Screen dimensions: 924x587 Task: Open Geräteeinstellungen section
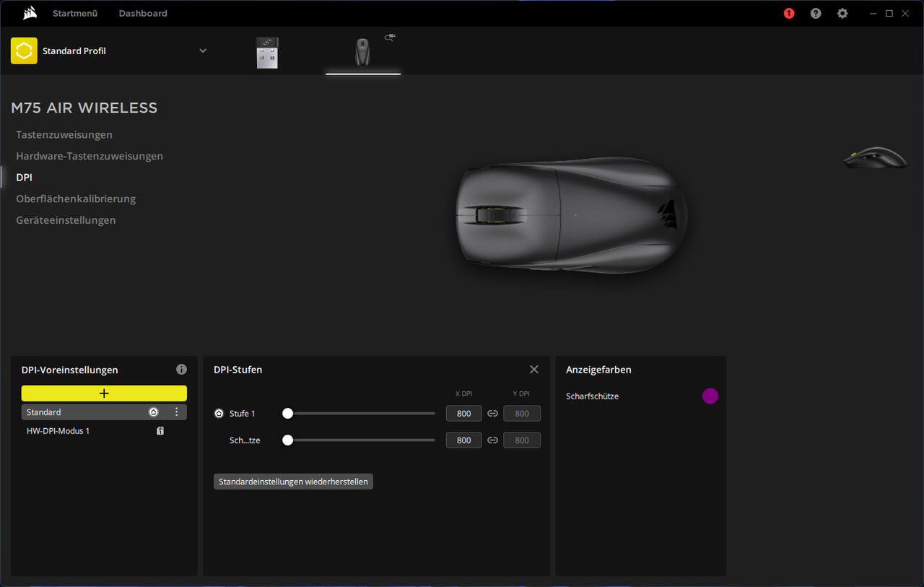click(66, 220)
